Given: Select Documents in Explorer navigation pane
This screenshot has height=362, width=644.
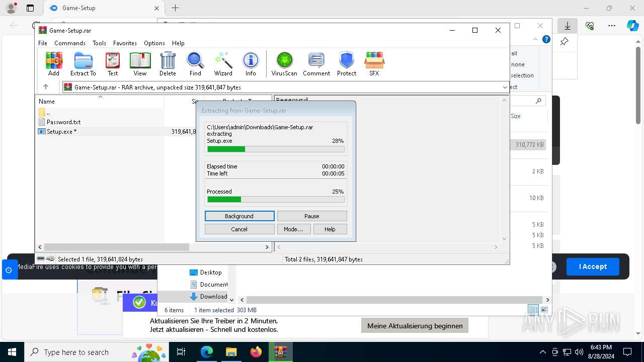Looking at the screenshot, I should click(x=214, y=285).
